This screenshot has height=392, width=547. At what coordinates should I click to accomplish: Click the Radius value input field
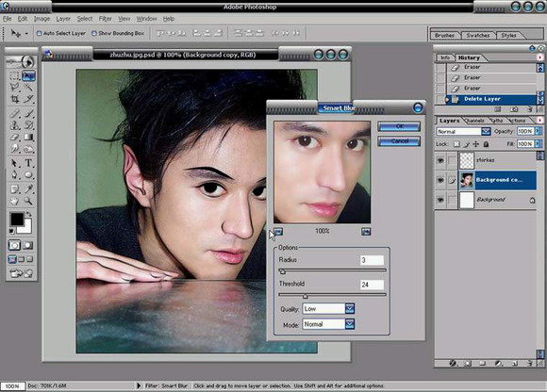coord(372,260)
